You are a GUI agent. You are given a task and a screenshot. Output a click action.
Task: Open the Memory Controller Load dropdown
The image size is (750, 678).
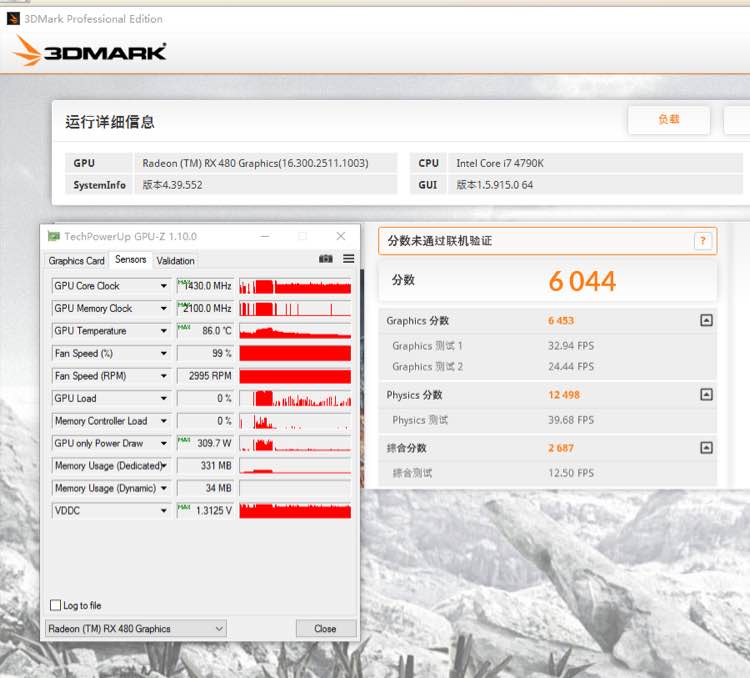click(164, 421)
